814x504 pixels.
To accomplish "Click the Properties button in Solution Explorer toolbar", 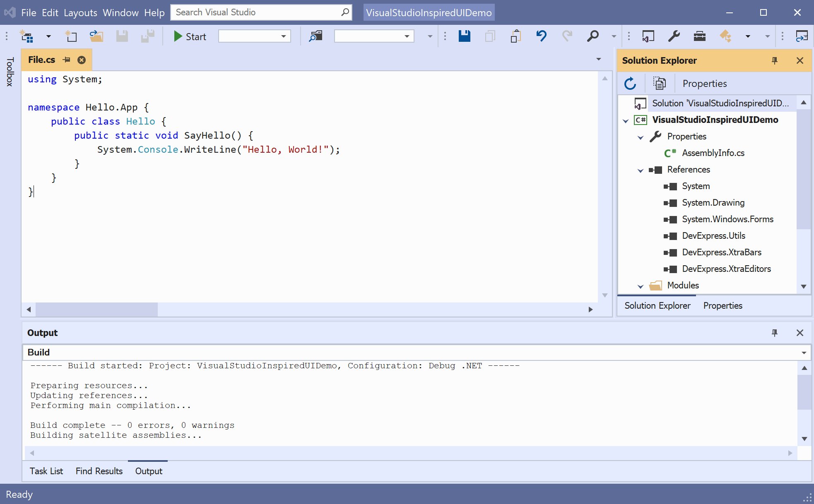I will click(704, 84).
